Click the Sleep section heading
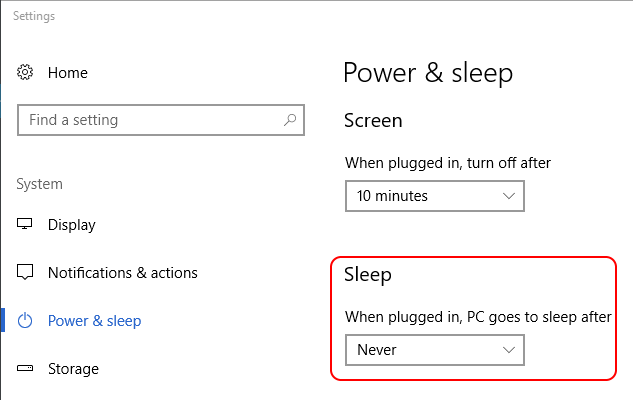 368,275
